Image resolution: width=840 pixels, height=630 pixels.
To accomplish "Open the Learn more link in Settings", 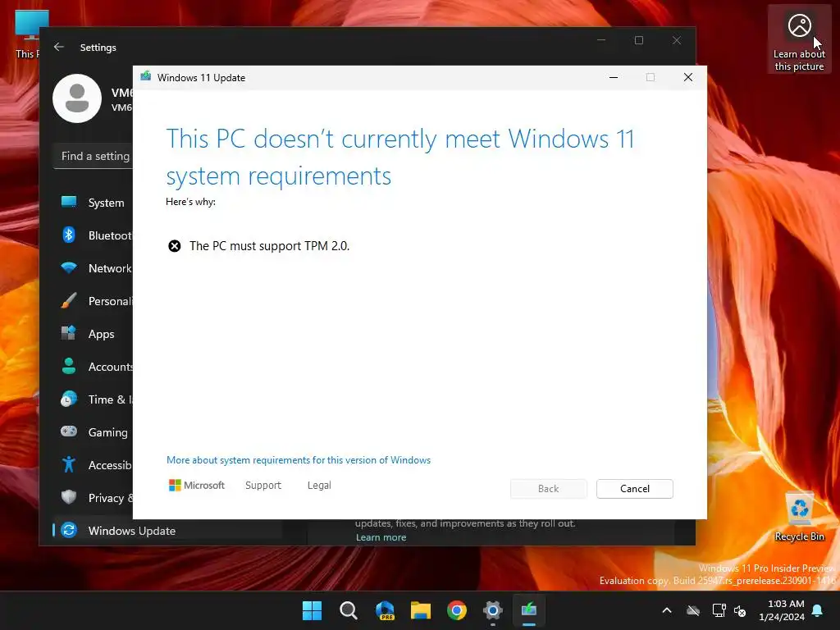I will pos(381,537).
